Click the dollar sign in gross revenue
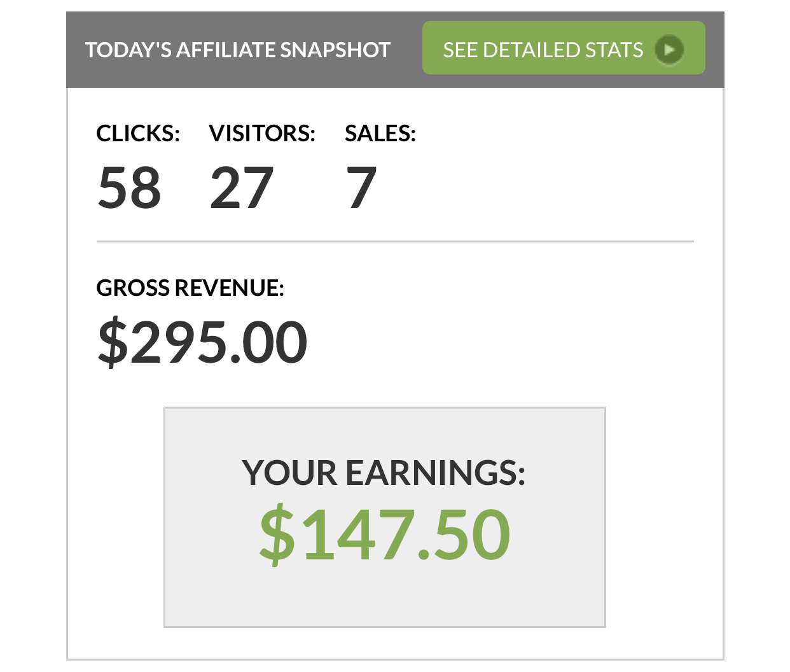Image resolution: width=790 pixels, height=672 pixels. 113,342
